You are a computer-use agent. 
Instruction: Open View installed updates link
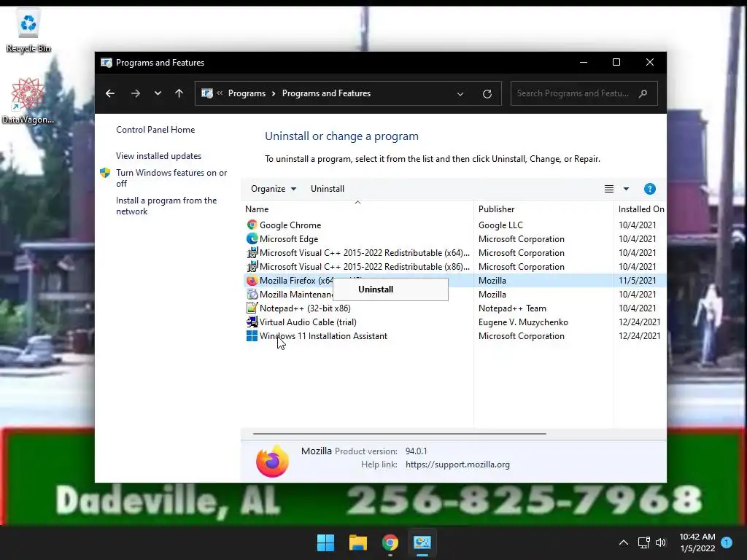pyautogui.click(x=158, y=156)
